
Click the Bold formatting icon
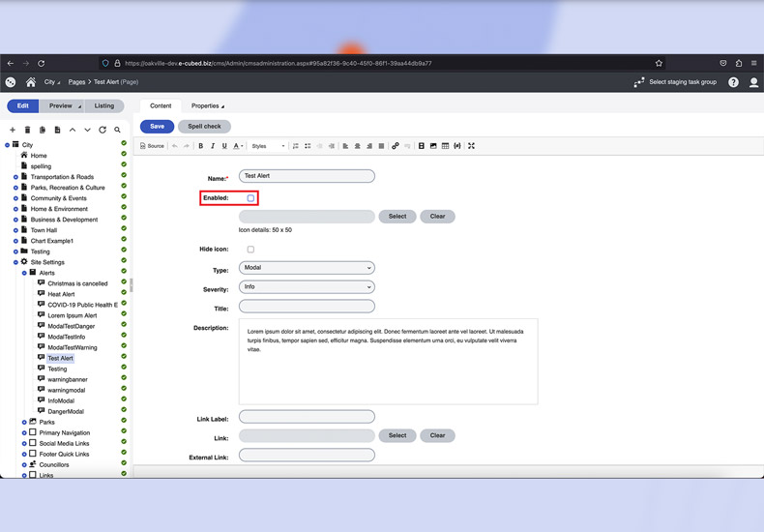coord(201,146)
